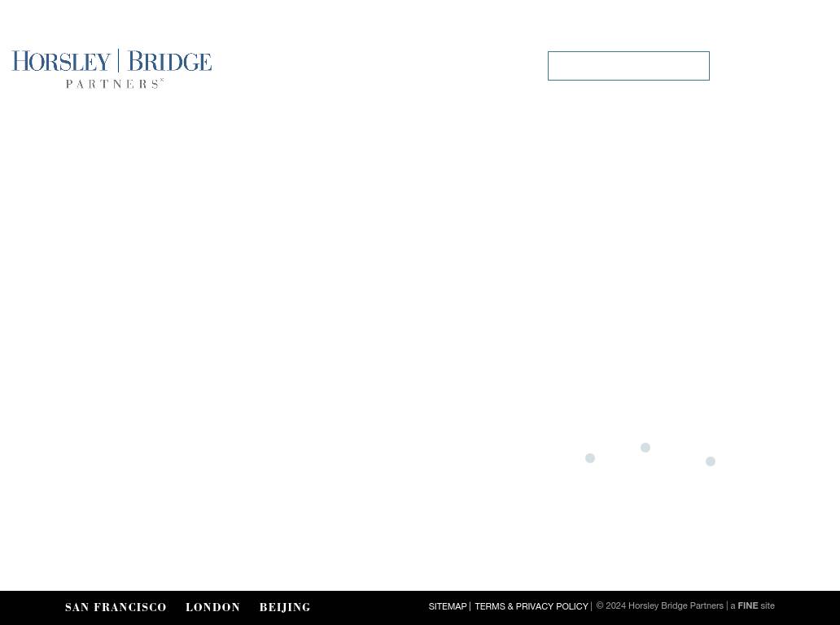
Task: Select the rightmost pale blue dot
Action: point(711,461)
